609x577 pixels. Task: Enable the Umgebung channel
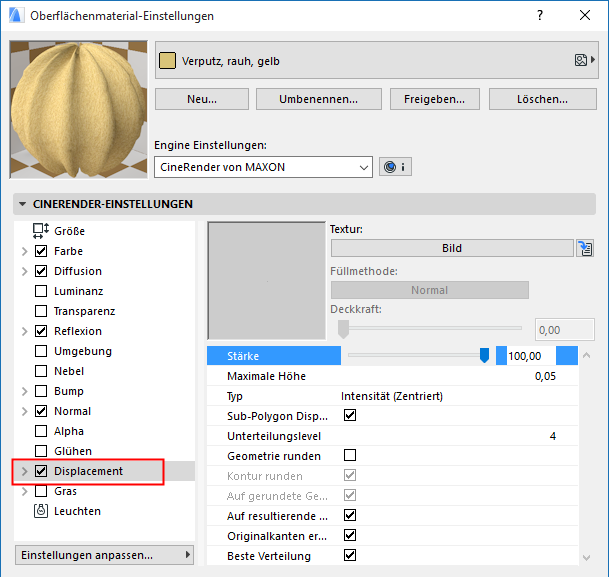pyautogui.click(x=41, y=351)
